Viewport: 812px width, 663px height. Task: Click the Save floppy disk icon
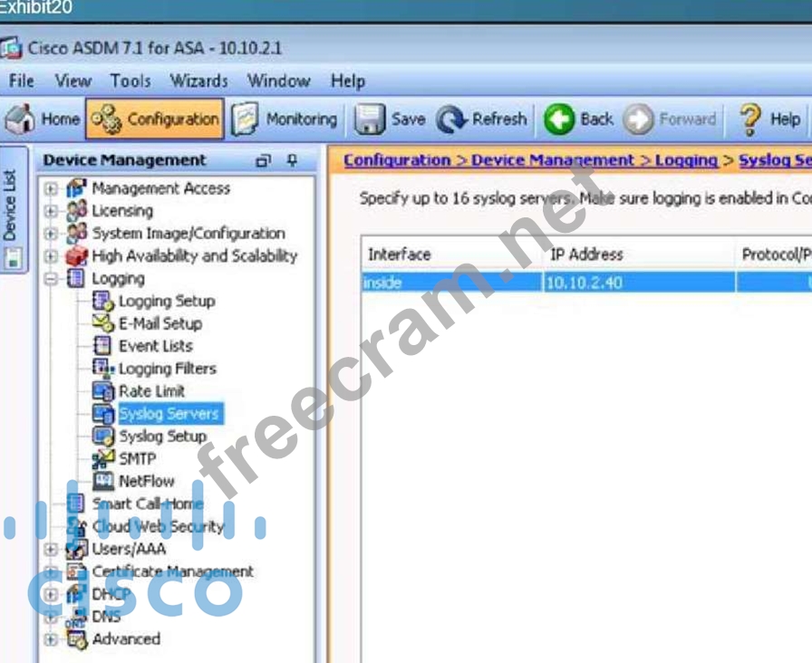pyautogui.click(x=368, y=120)
